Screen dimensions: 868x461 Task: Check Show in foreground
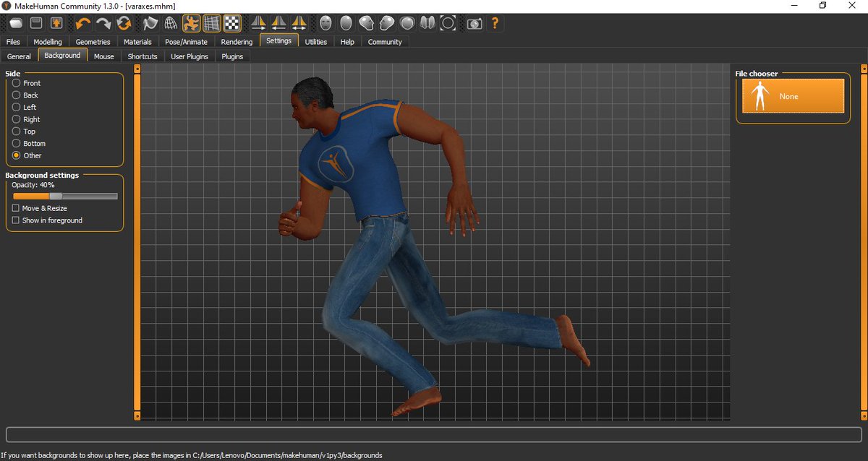15,220
